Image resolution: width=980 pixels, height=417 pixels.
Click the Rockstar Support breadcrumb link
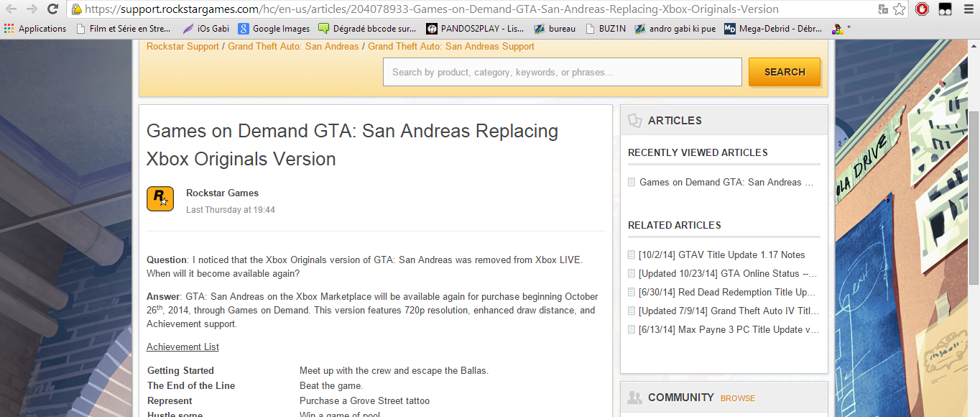coord(182,47)
